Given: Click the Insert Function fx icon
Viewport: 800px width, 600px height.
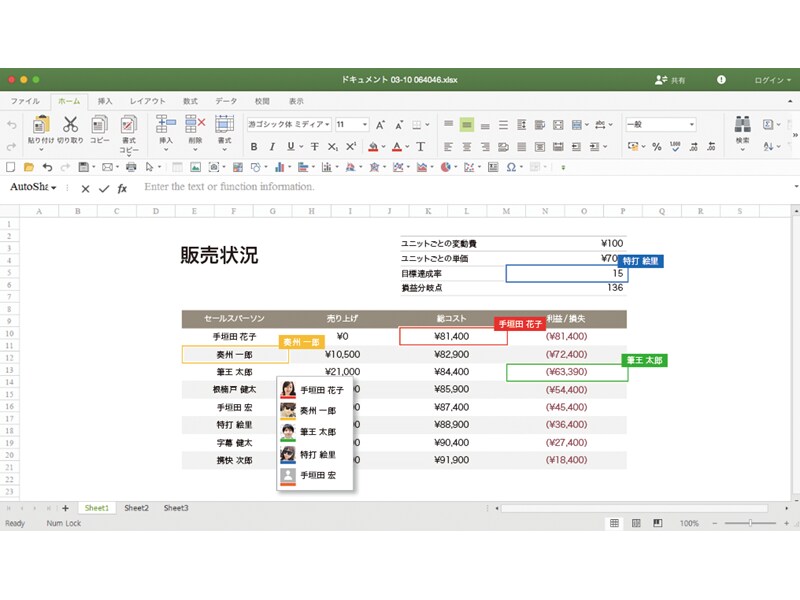Looking at the screenshot, I should pyautogui.click(x=122, y=189).
